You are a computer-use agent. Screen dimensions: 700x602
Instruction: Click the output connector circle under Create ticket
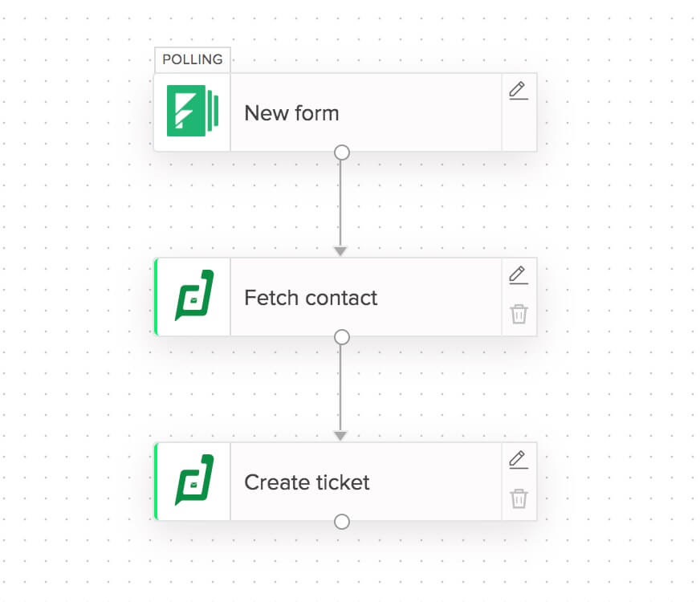coord(341,521)
